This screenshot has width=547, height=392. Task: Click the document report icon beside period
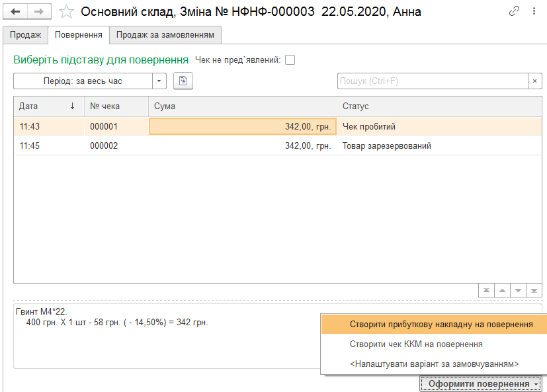point(183,81)
